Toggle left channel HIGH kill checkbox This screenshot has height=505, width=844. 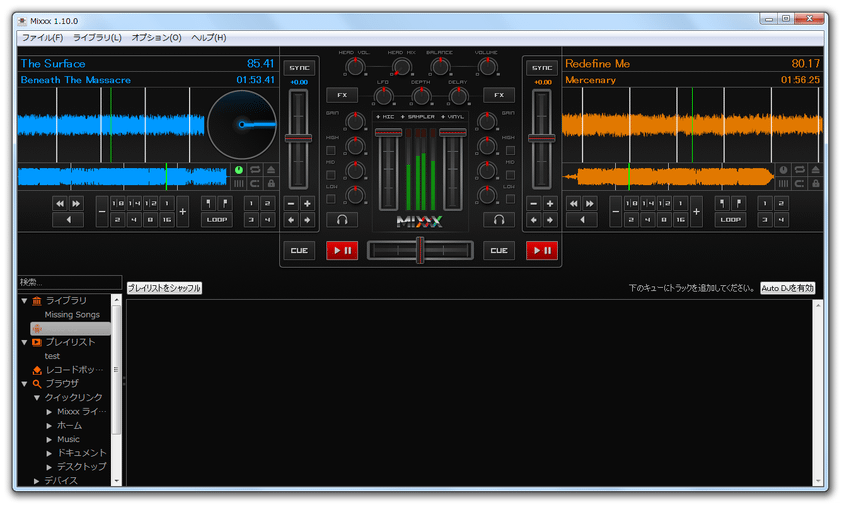tap(331, 150)
